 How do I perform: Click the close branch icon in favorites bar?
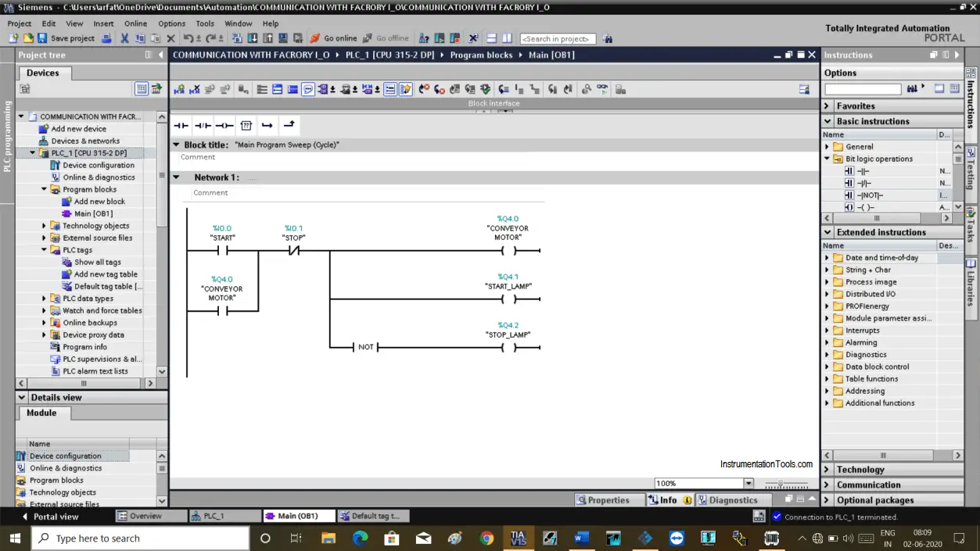point(289,125)
